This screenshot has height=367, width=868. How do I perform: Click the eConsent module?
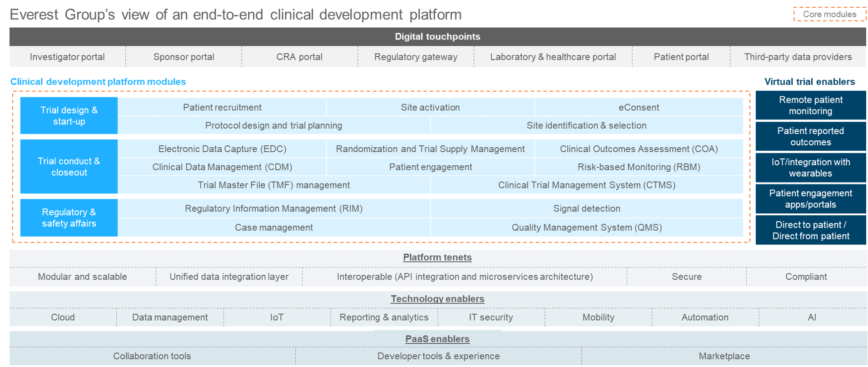click(639, 107)
